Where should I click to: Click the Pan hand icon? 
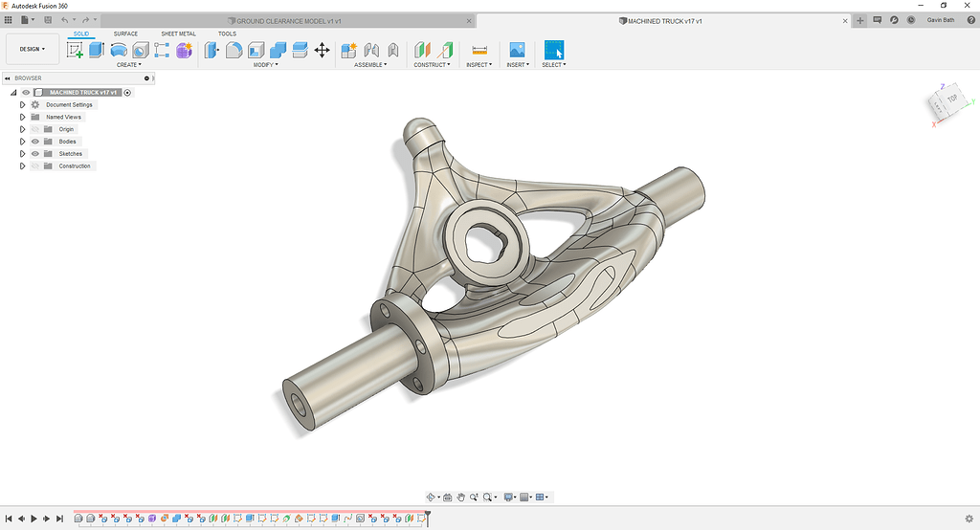tap(460, 497)
